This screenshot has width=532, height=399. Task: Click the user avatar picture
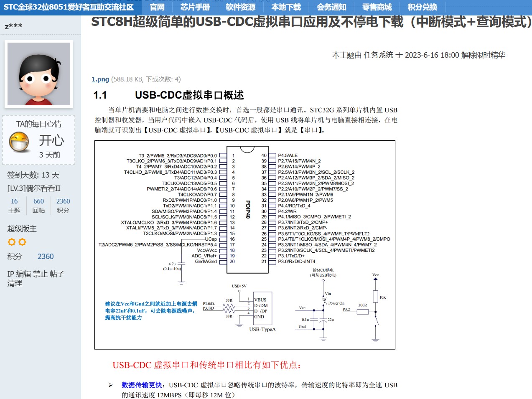point(39,74)
